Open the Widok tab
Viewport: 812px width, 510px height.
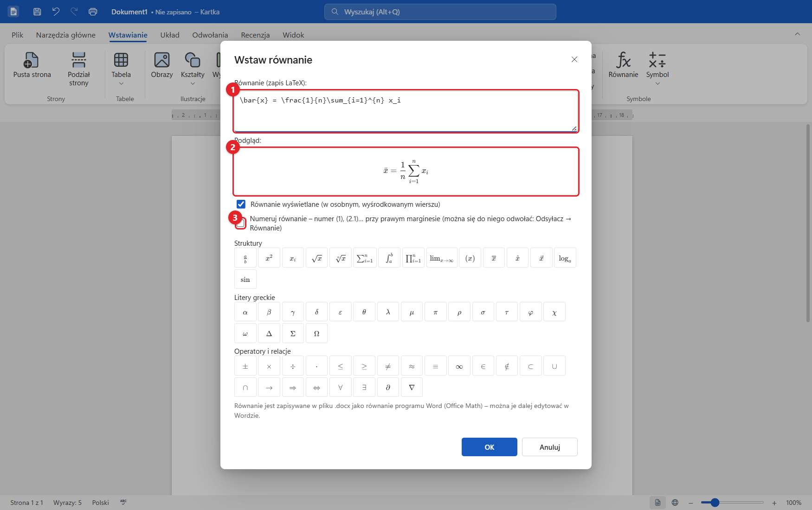click(293, 35)
